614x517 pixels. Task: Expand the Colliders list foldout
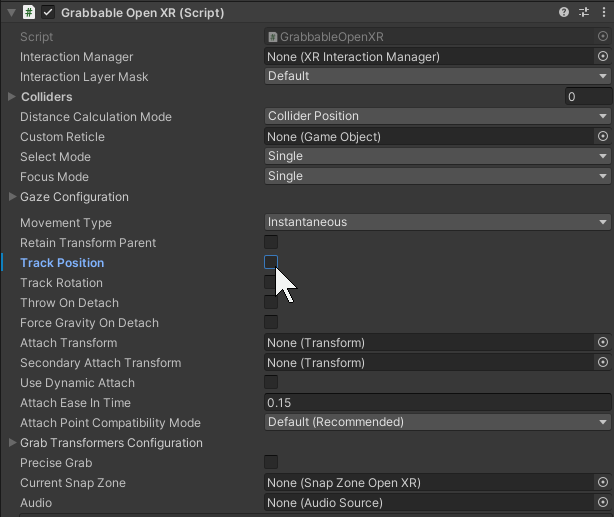point(12,97)
